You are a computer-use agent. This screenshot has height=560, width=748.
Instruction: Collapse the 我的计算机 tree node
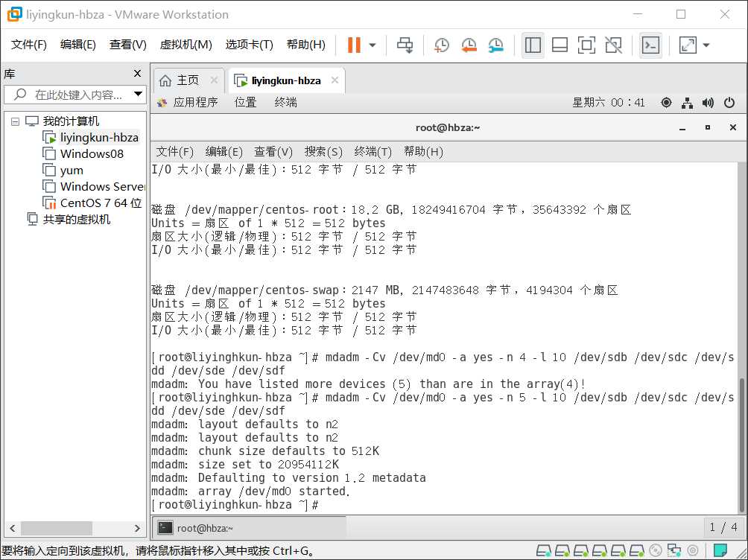[x=15, y=121]
